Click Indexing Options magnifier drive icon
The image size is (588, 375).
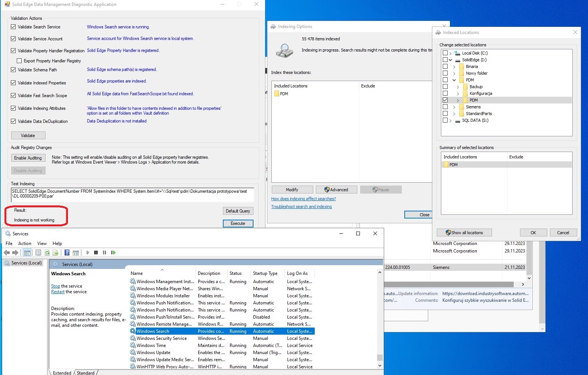[x=285, y=50]
